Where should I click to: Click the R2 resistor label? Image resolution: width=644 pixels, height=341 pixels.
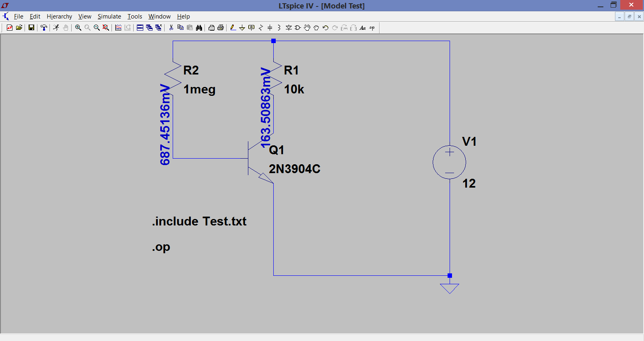(x=191, y=70)
